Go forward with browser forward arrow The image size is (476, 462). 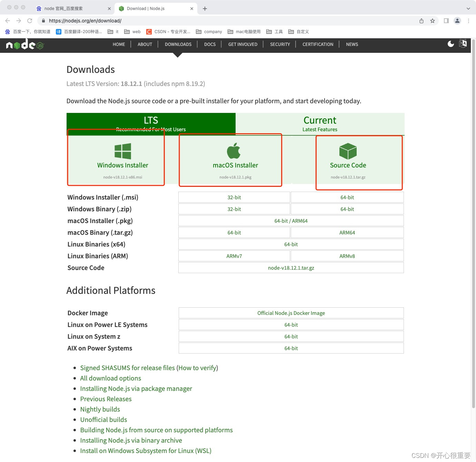(19, 21)
